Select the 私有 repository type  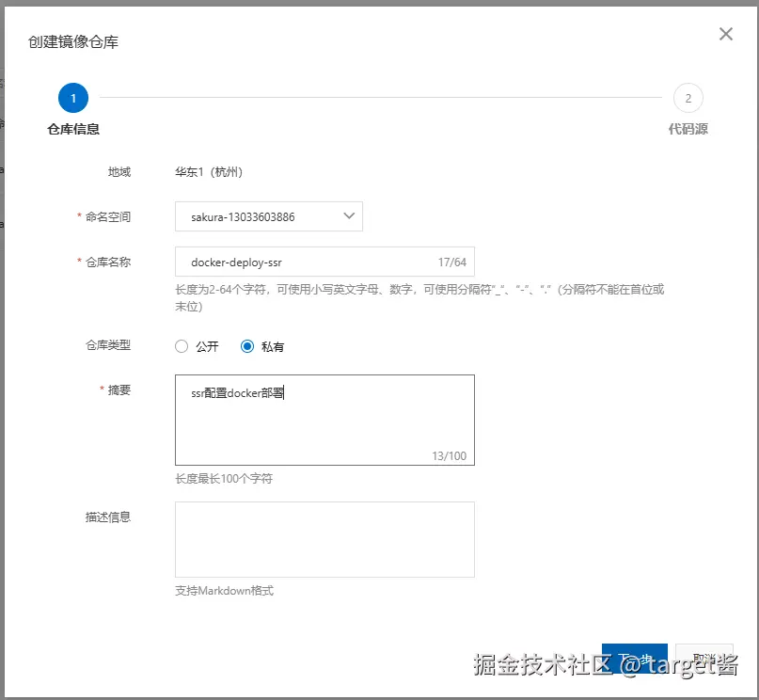246,346
